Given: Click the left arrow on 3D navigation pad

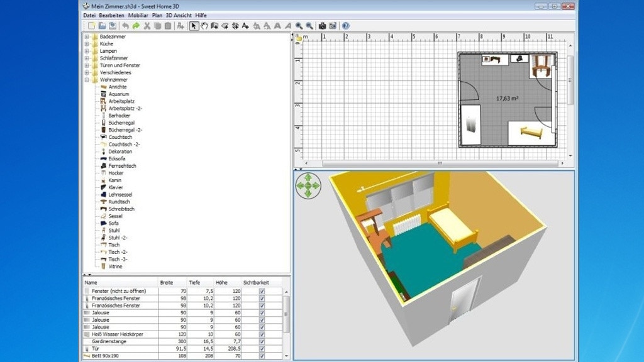Looking at the screenshot, I should tap(300, 185).
